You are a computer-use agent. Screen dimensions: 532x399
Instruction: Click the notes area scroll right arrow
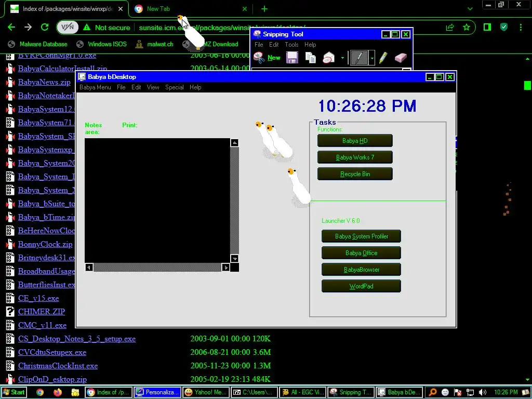click(x=225, y=268)
